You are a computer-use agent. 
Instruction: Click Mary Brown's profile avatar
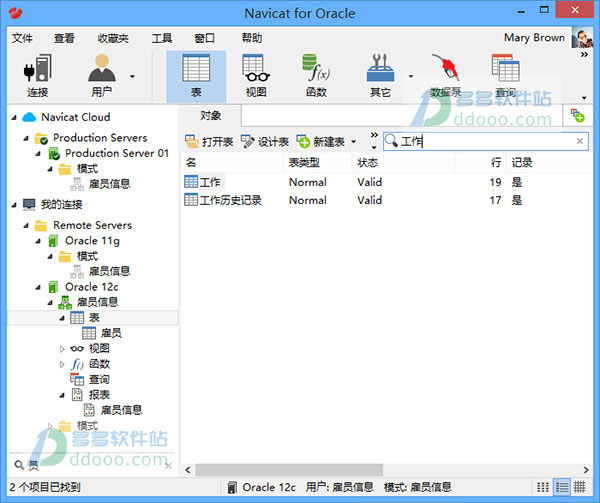(x=582, y=37)
